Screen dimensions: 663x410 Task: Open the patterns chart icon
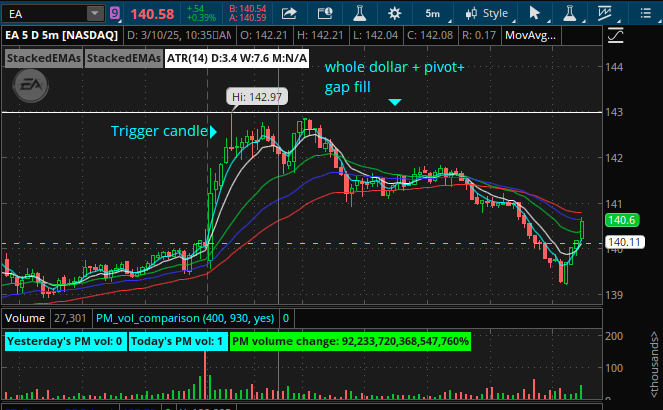(x=605, y=14)
